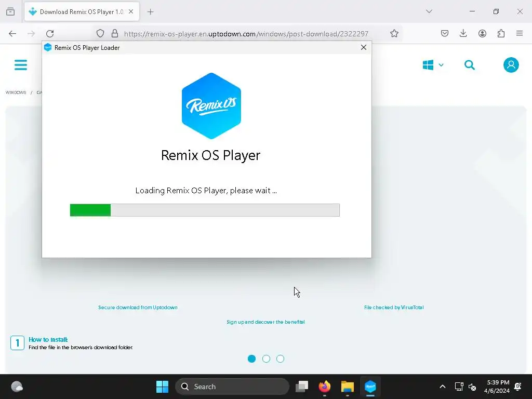532x399 pixels.
Task: Click the Loading Remix OS Player message
Action: (x=206, y=190)
